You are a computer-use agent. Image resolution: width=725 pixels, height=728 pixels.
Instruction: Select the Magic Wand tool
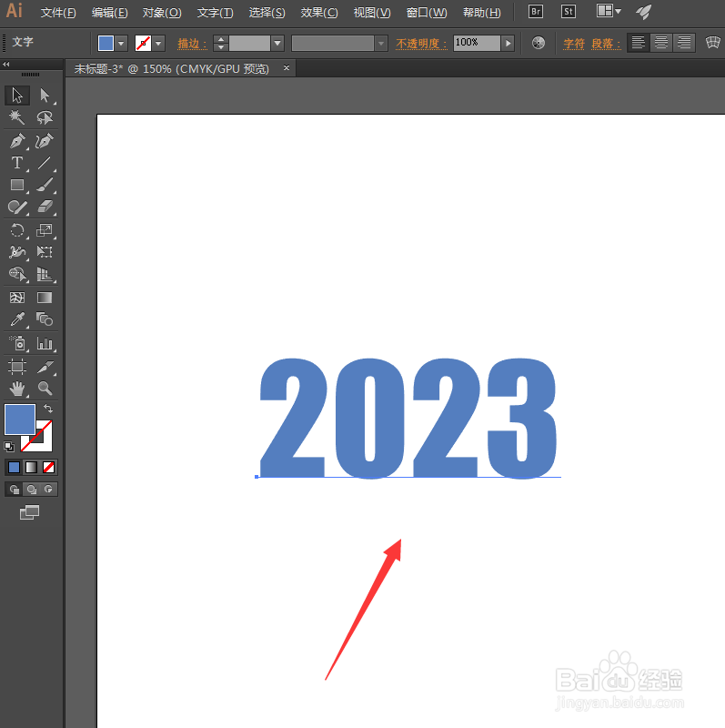click(x=17, y=117)
